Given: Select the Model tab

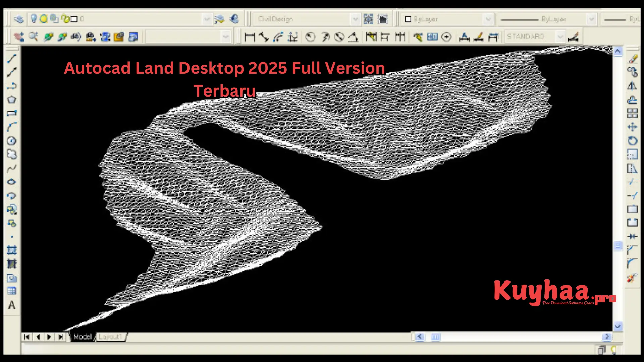Looking at the screenshot, I should click(x=83, y=337).
